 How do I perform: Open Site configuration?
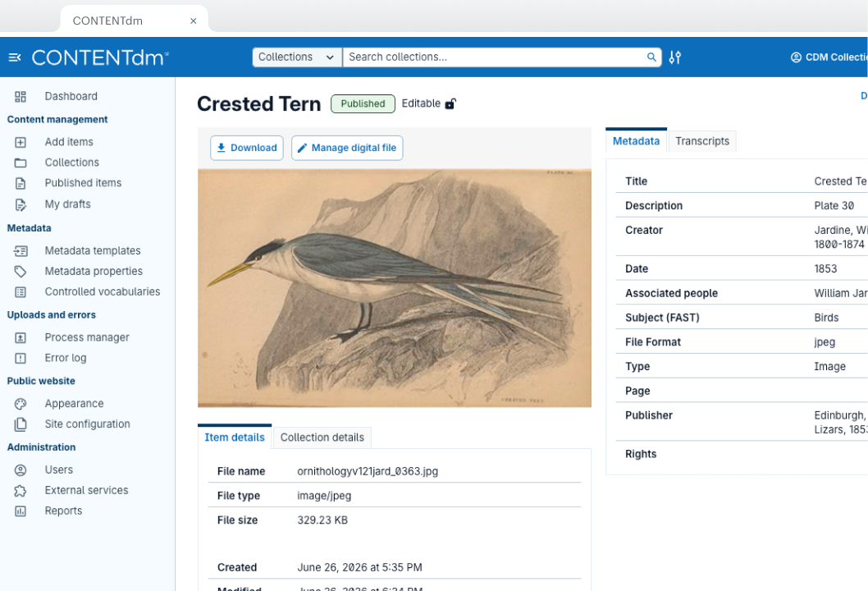(x=88, y=424)
